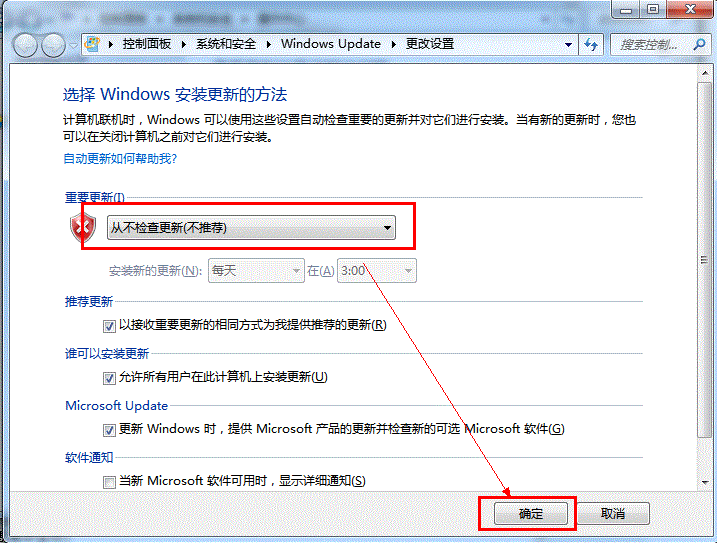The width and height of the screenshot is (717, 543).
Task: Open the 每天 install-day dropdown
Action: pyautogui.click(x=256, y=270)
